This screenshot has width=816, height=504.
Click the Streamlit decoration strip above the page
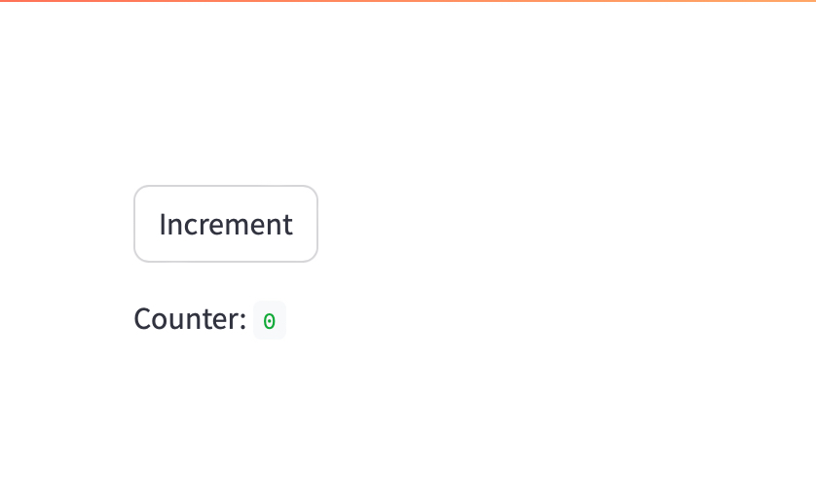point(408,1)
